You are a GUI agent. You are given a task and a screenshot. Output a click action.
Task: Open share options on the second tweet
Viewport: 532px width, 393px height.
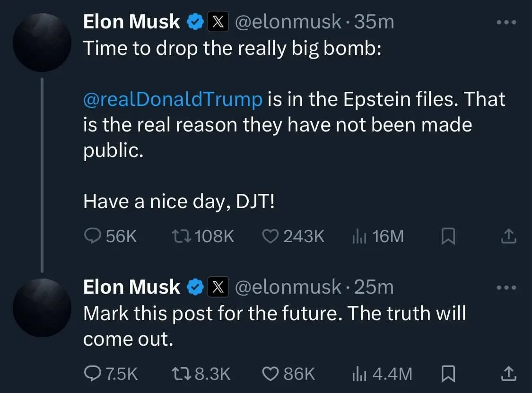[508, 374]
